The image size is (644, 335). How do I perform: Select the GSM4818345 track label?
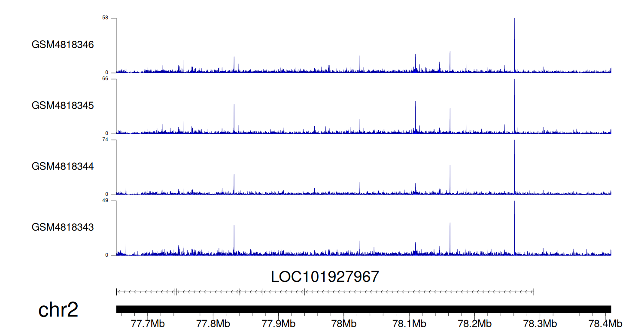(63, 106)
